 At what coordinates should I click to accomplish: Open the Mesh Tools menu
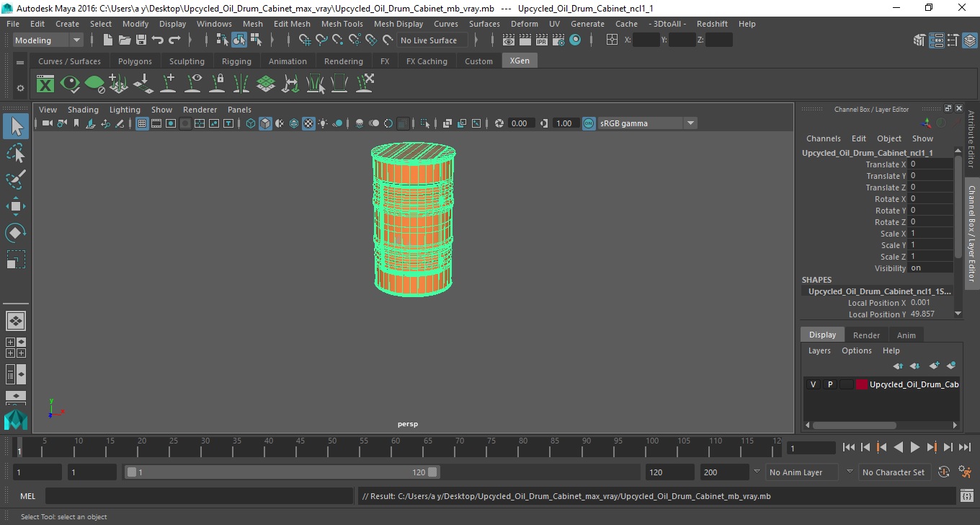pos(342,24)
